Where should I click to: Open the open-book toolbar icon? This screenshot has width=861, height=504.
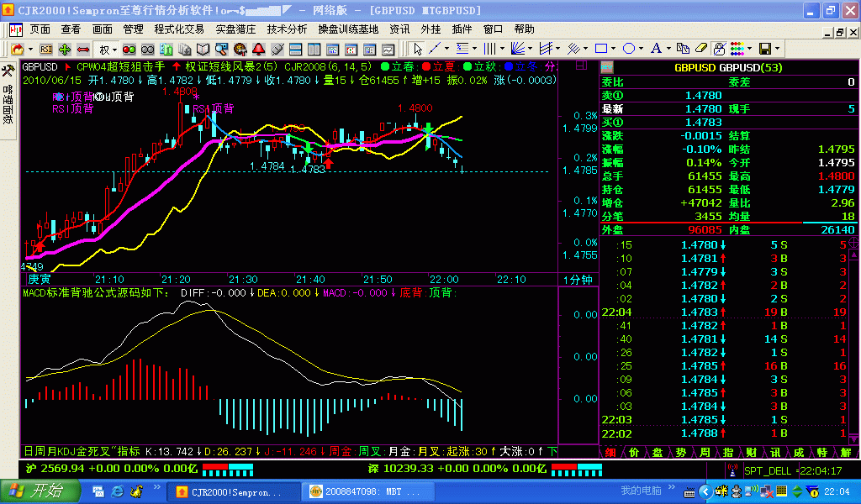click(203, 50)
